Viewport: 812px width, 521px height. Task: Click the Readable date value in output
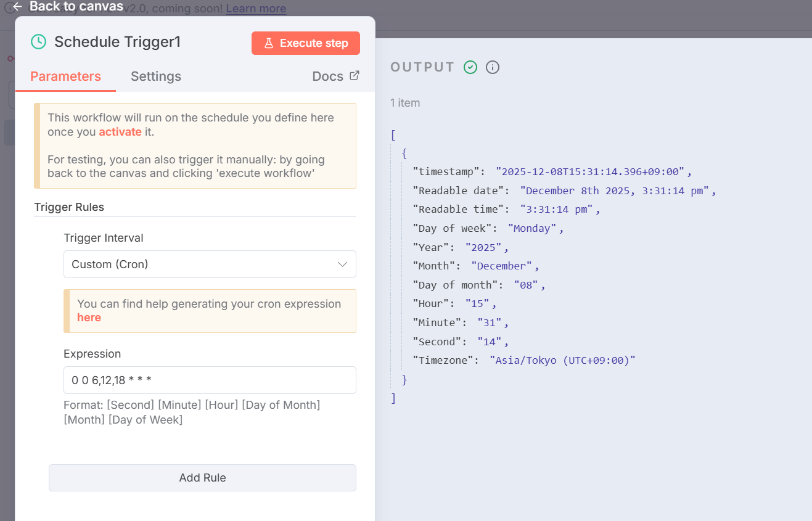(x=615, y=191)
